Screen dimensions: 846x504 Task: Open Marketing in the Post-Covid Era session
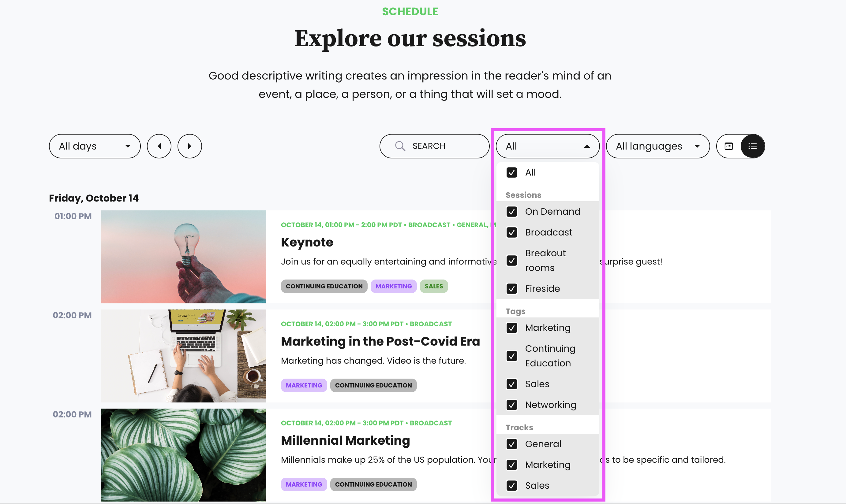380,341
